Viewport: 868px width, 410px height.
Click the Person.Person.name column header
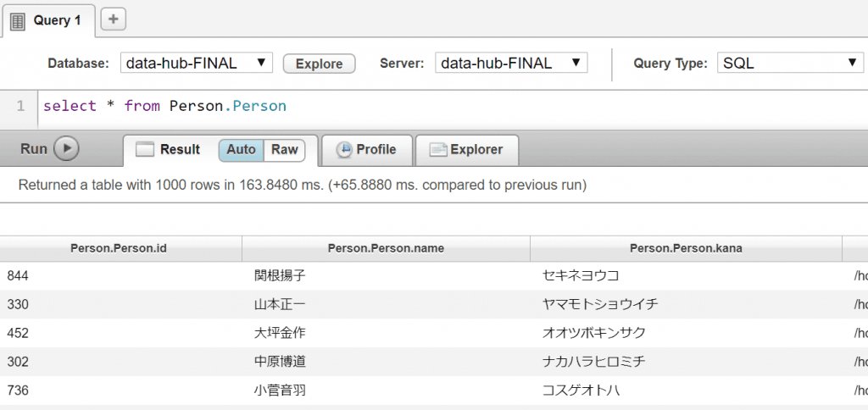coord(386,248)
